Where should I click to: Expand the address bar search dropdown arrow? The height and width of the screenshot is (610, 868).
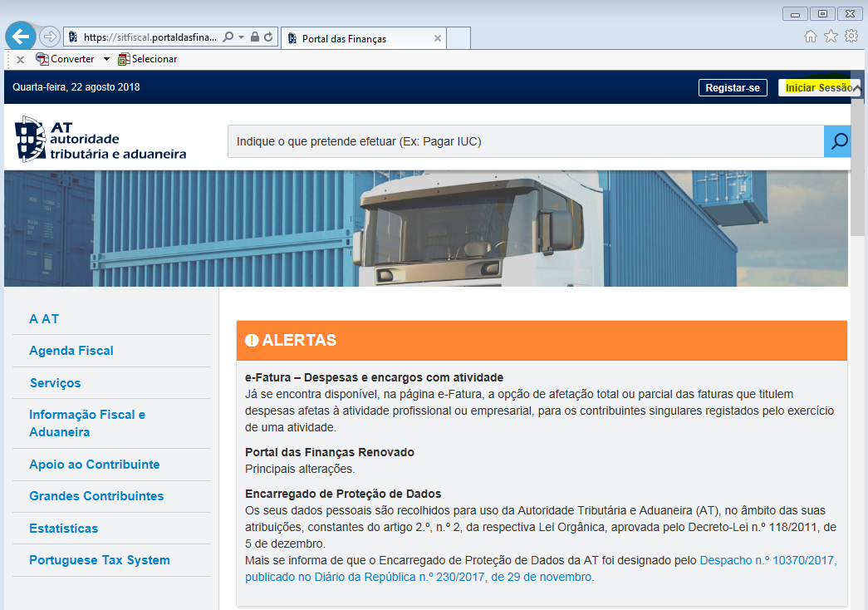click(x=241, y=37)
